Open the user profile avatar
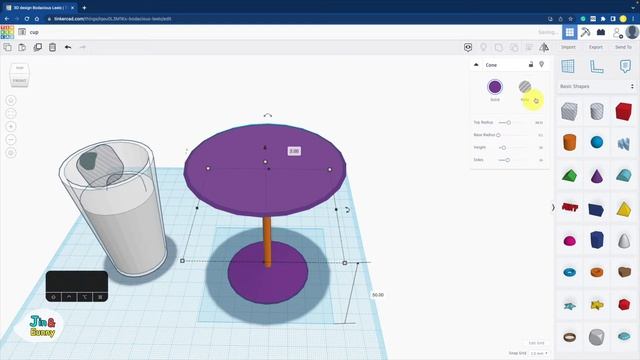This screenshot has height=360, width=640. [x=632, y=32]
